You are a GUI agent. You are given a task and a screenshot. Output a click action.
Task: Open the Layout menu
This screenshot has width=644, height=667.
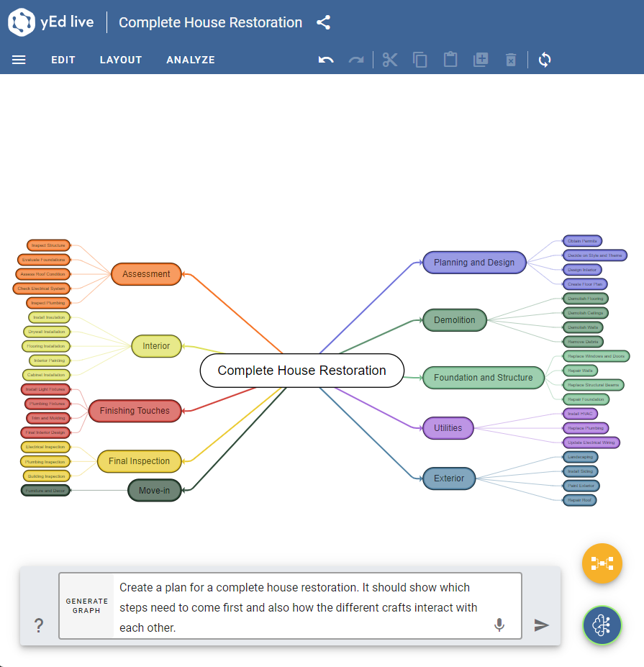pyautogui.click(x=121, y=60)
